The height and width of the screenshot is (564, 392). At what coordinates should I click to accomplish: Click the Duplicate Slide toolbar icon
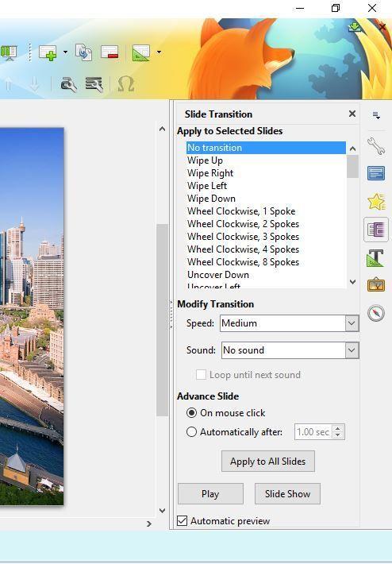pos(84,52)
